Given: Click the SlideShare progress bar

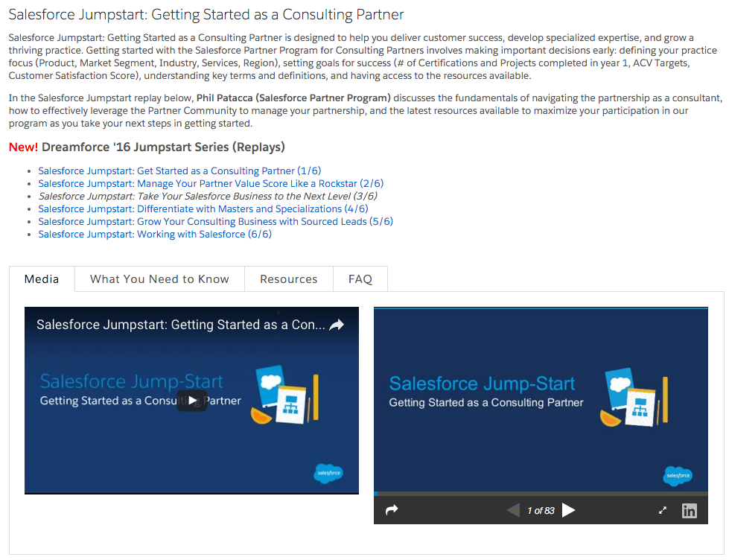Looking at the screenshot, I should [x=541, y=494].
